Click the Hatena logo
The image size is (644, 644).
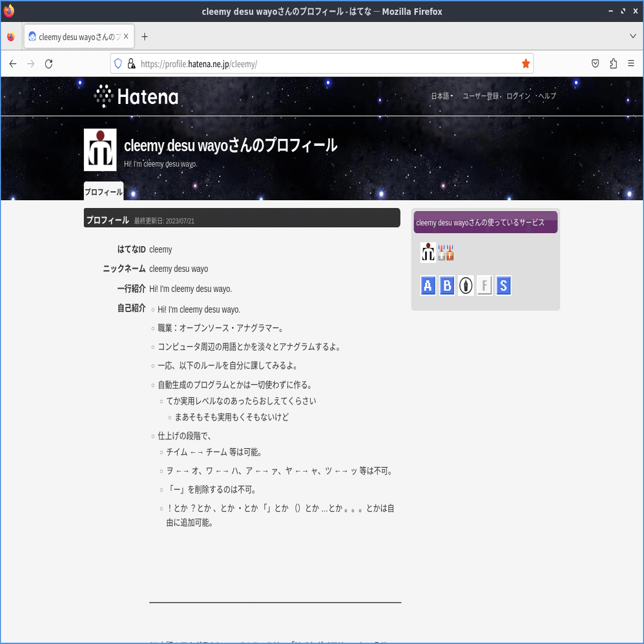(x=136, y=96)
